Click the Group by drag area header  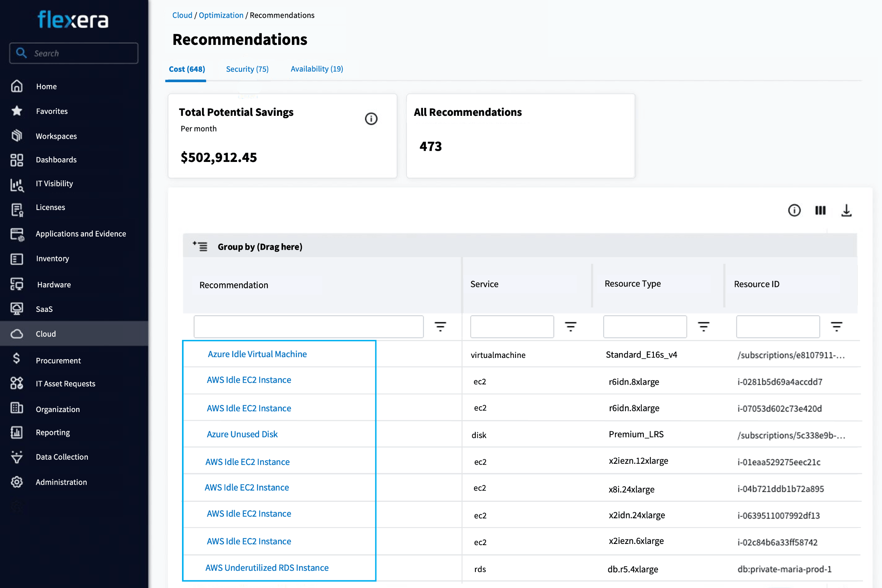tap(520, 247)
